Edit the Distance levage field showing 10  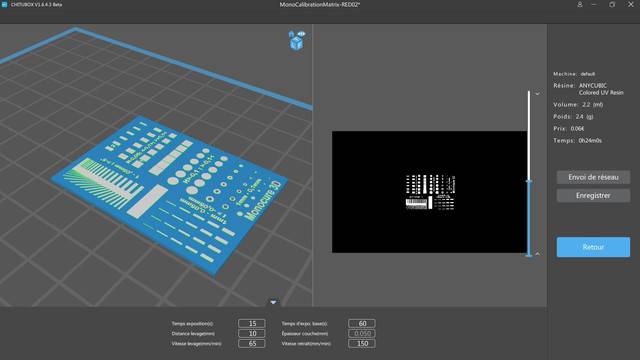click(252, 333)
